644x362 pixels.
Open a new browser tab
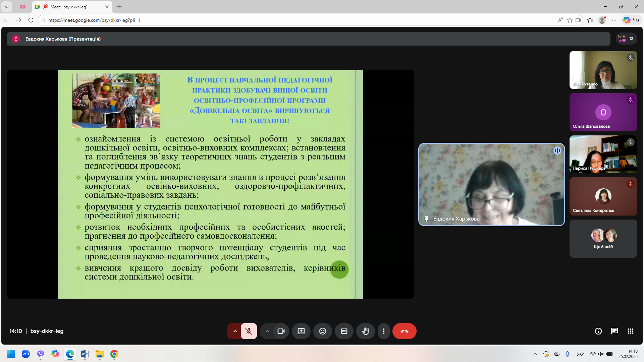pos(119,7)
